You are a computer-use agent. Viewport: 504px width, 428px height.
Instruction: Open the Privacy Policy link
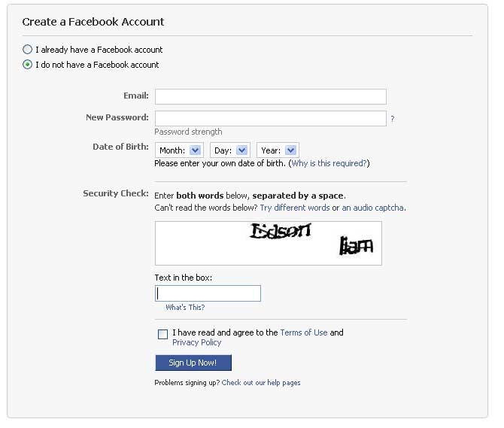click(197, 342)
